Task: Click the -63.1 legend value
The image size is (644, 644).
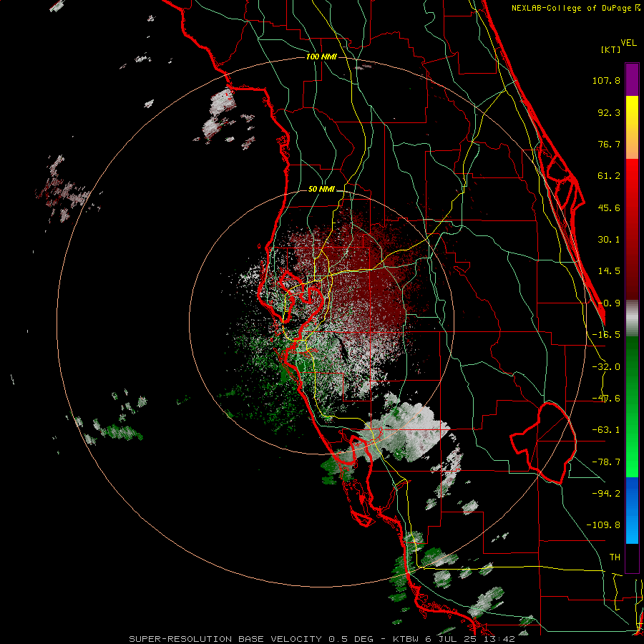Action: (606, 430)
